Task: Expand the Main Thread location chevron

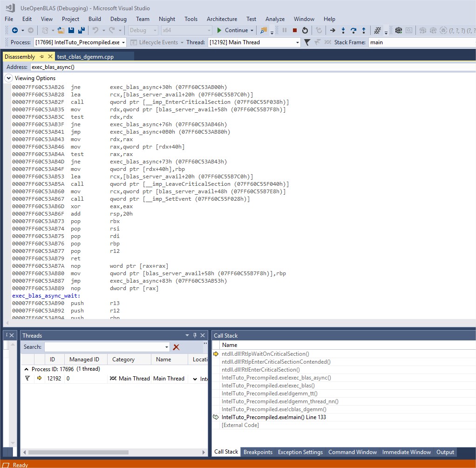Action: point(195,379)
